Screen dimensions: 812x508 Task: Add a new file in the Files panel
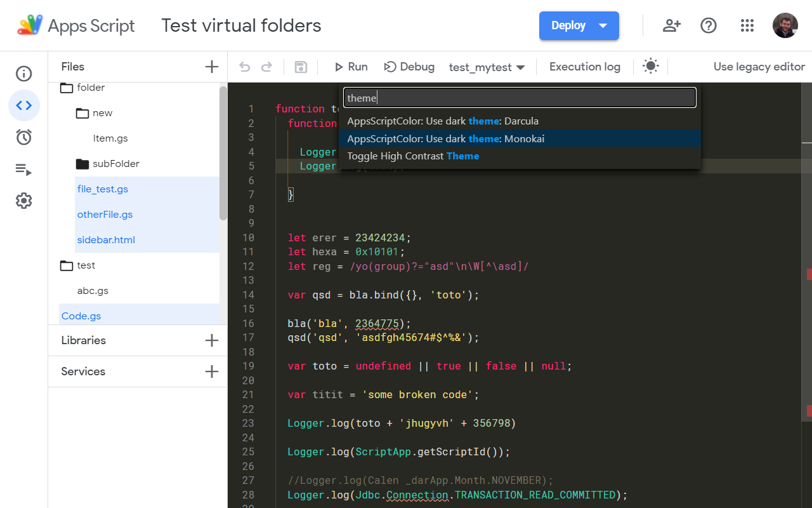(x=211, y=67)
